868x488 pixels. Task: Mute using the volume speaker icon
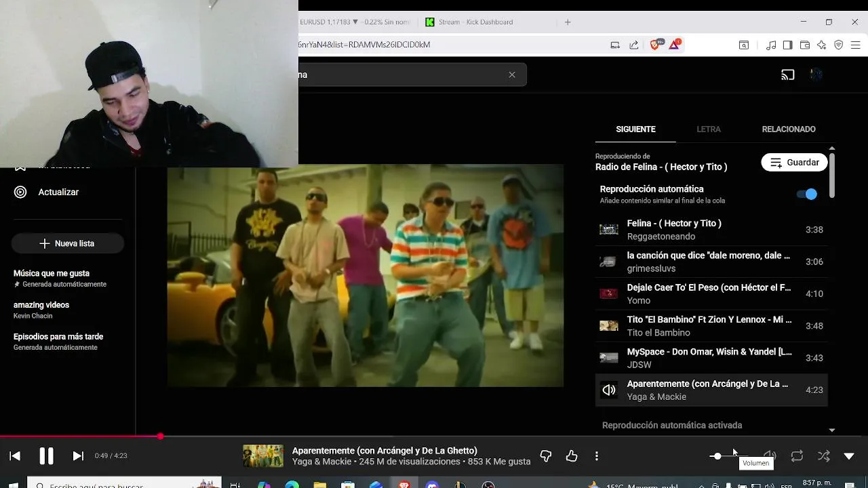[x=770, y=456]
